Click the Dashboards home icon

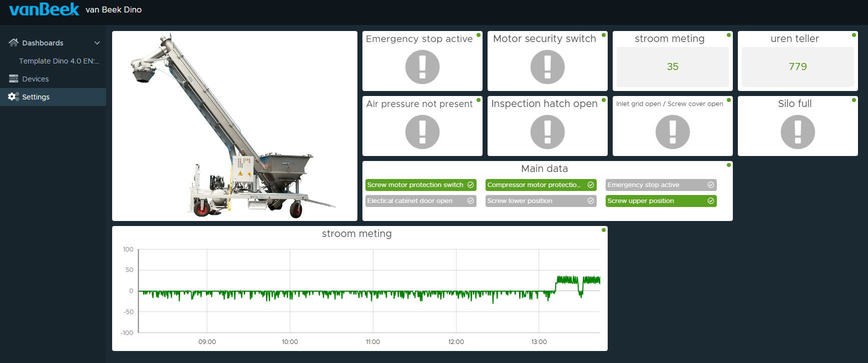coord(14,43)
